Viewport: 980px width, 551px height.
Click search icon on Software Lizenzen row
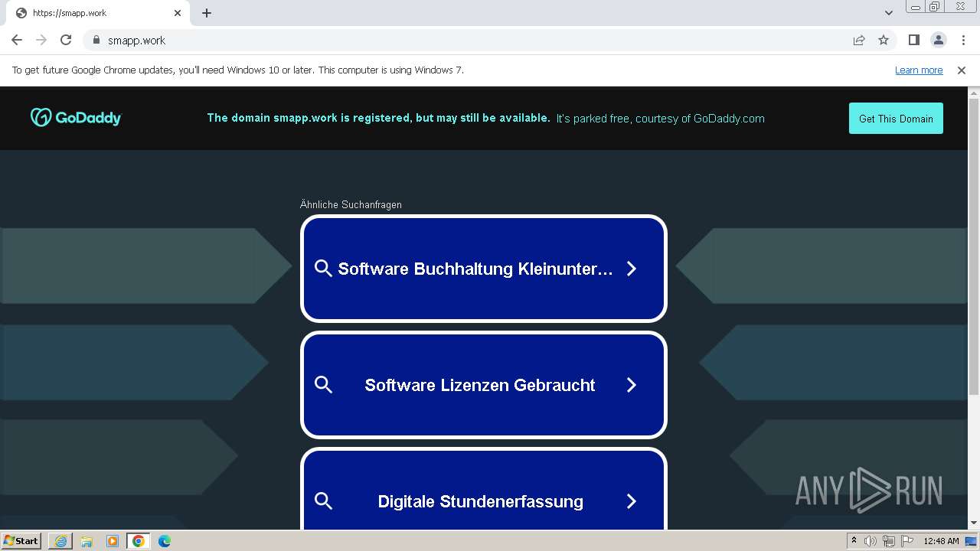[323, 385]
